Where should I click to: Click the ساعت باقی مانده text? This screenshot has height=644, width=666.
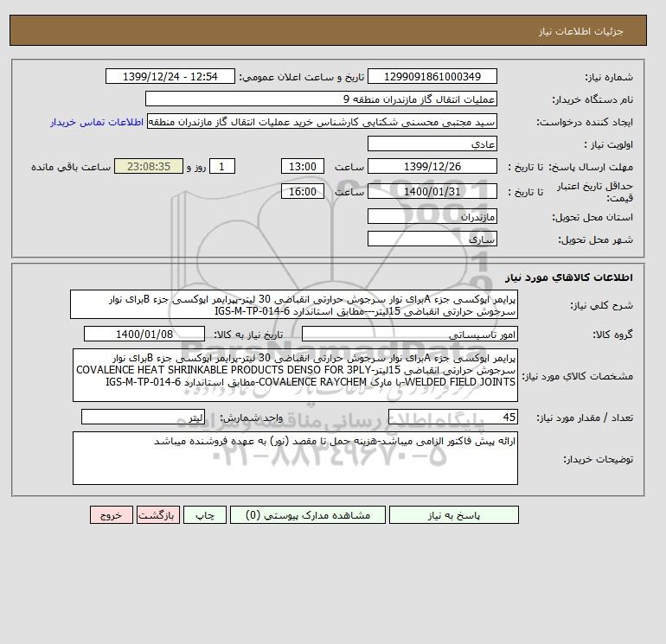(x=71, y=167)
